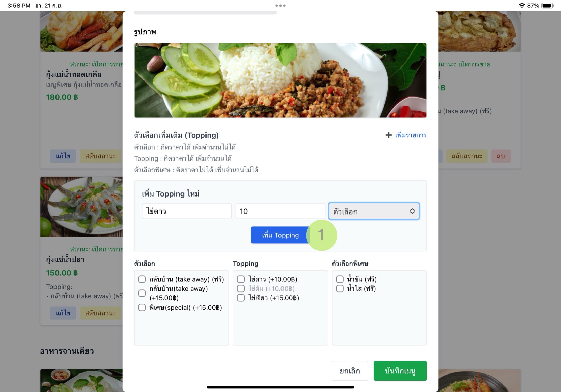Tap the Wi-Fi status icon

tap(522, 6)
